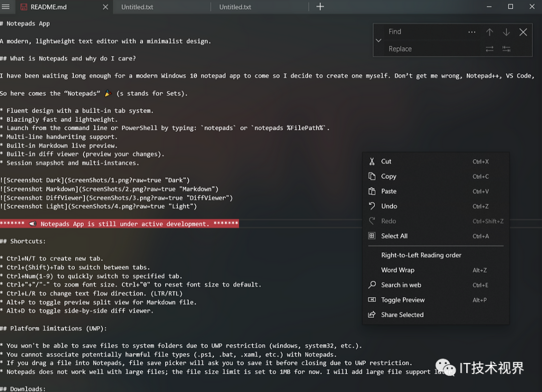Image resolution: width=542 pixels, height=392 pixels.
Task: Click the Replace input field
Action: (x=433, y=49)
